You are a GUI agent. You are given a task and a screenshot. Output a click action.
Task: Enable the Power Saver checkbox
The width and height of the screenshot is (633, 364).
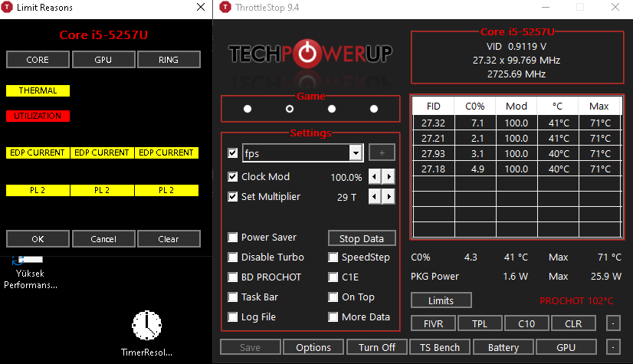tap(232, 238)
